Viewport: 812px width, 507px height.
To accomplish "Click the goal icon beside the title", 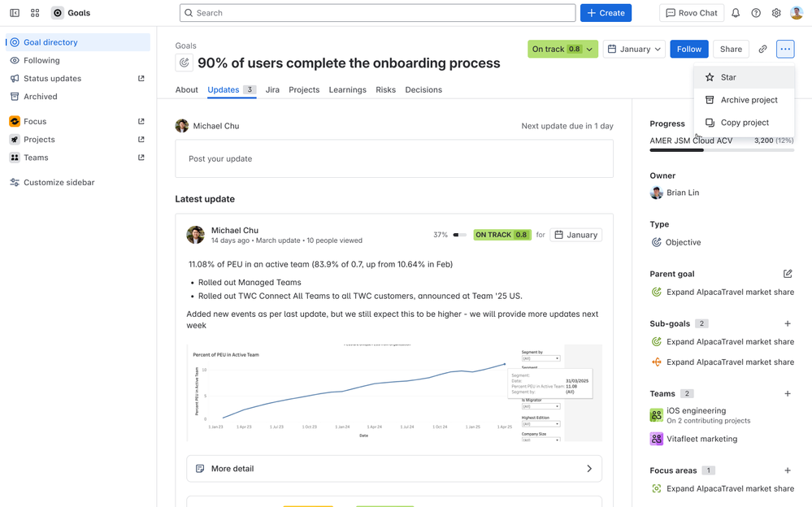I will pos(184,63).
